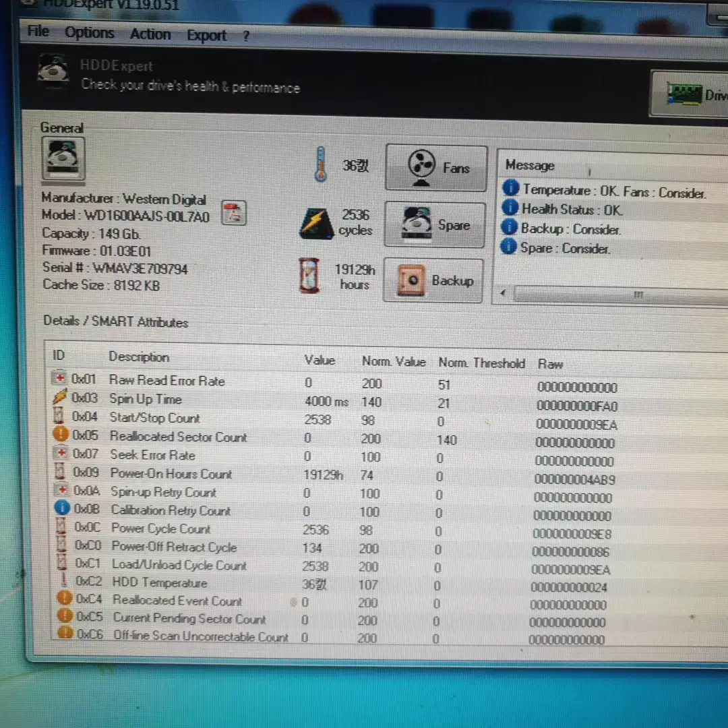Click the Power Cycle Count row icon

[x=61, y=526]
